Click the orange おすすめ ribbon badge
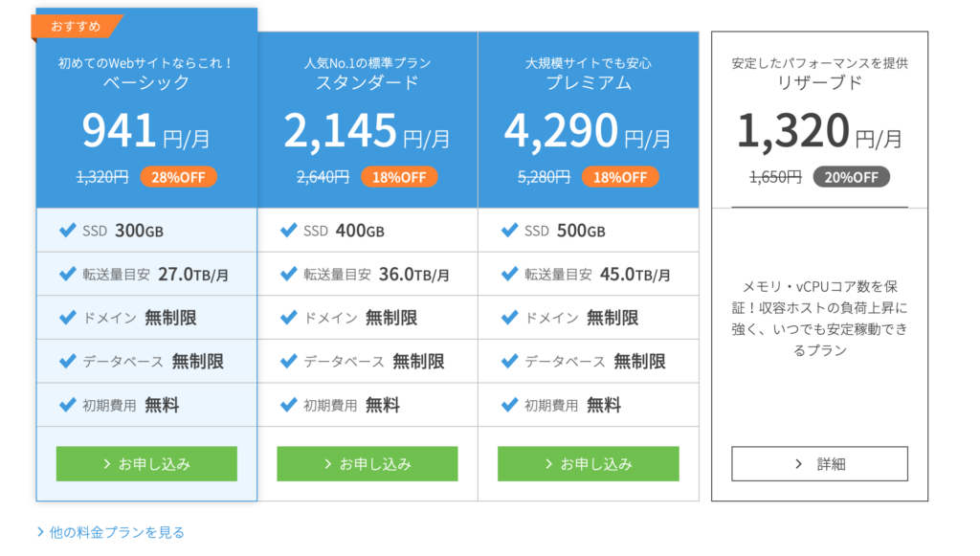 [x=77, y=27]
